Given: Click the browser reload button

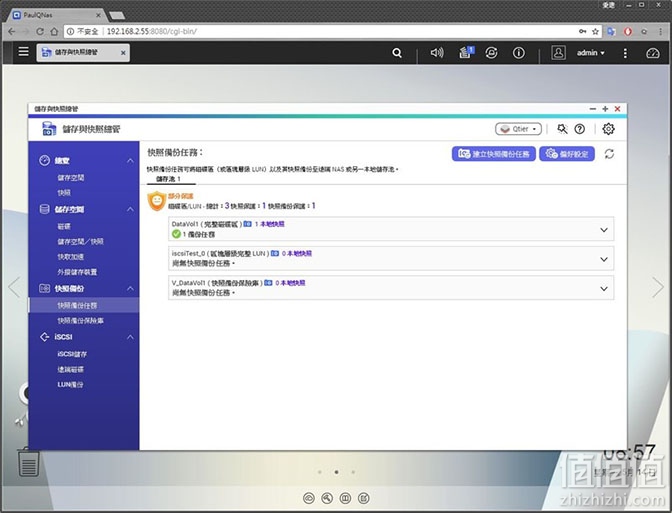Looking at the screenshot, I should pos(40,31).
